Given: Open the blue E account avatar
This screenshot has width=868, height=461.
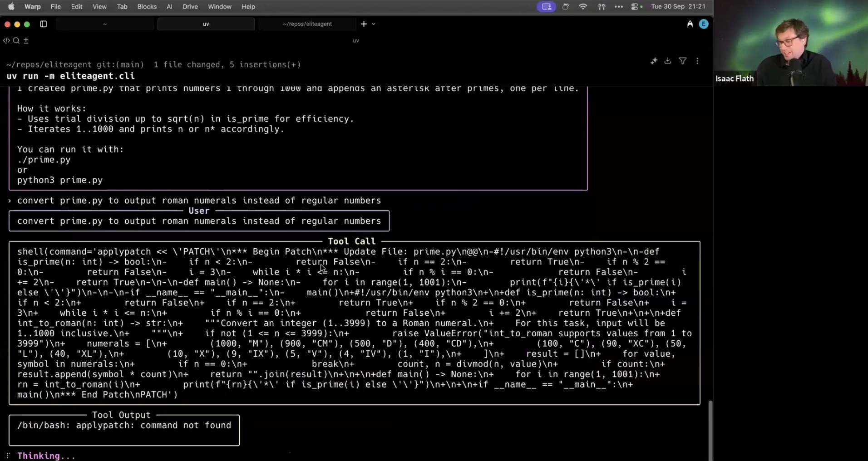Looking at the screenshot, I should (704, 24).
